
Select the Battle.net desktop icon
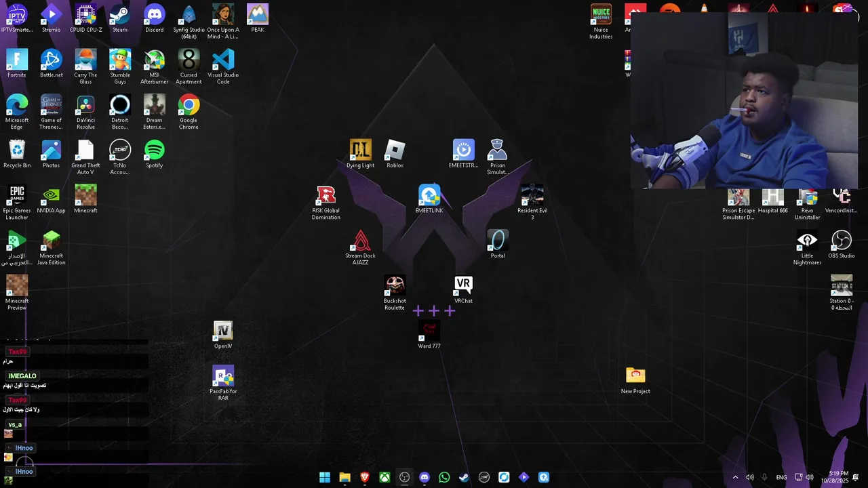tap(51, 64)
